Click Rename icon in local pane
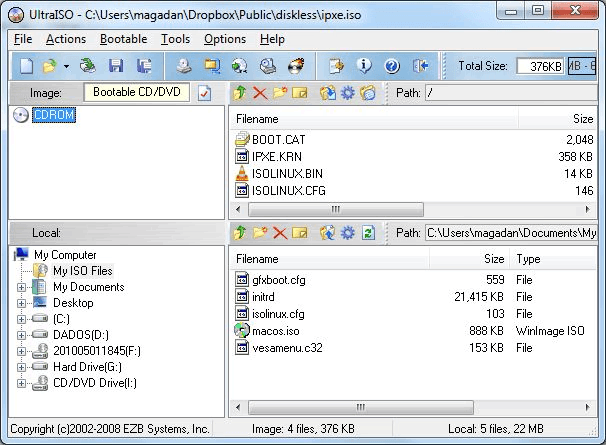606x445 pixels. pos(300,233)
